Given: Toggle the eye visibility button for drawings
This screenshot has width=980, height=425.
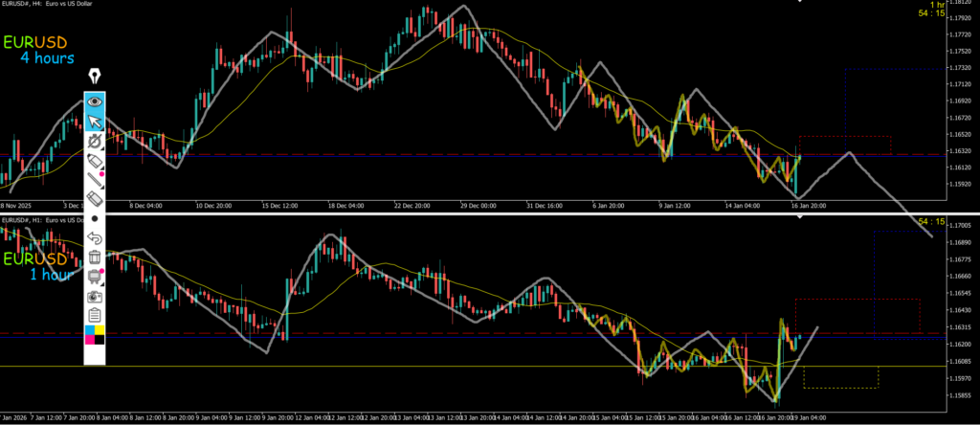Looking at the screenshot, I should point(95,101).
